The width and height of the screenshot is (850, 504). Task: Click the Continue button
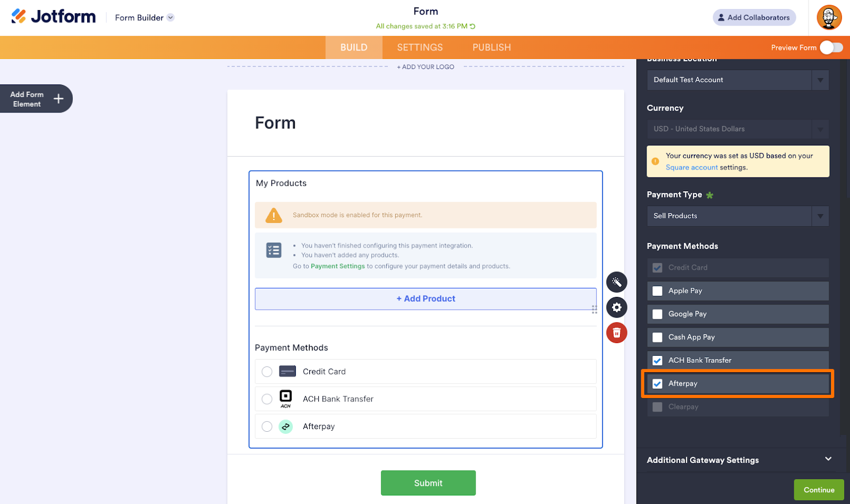pyautogui.click(x=819, y=490)
